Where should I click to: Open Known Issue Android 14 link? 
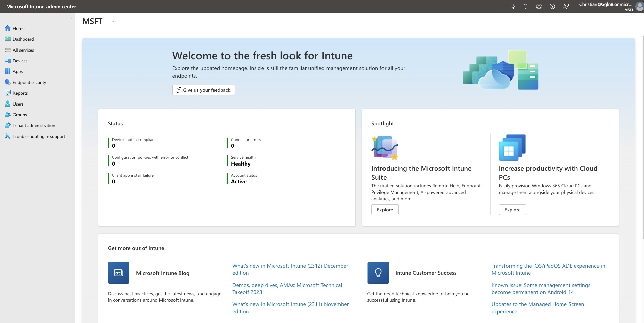click(541, 289)
